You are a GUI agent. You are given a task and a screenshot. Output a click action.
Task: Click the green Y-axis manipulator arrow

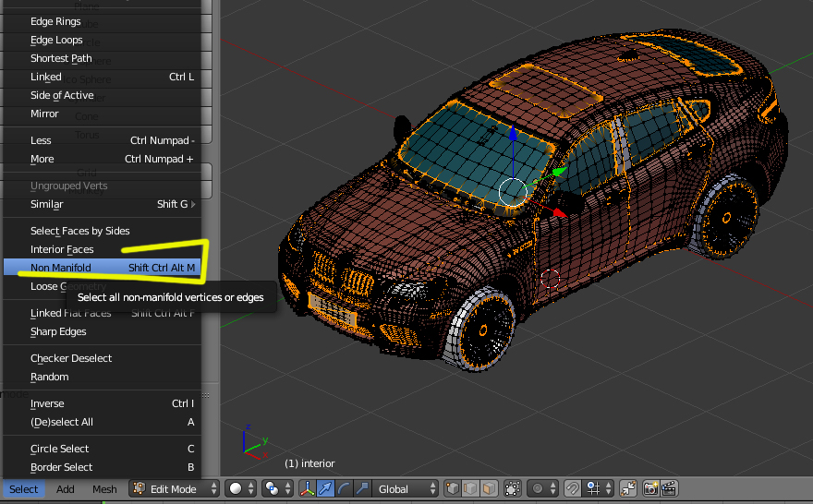(x=559, y=172)
